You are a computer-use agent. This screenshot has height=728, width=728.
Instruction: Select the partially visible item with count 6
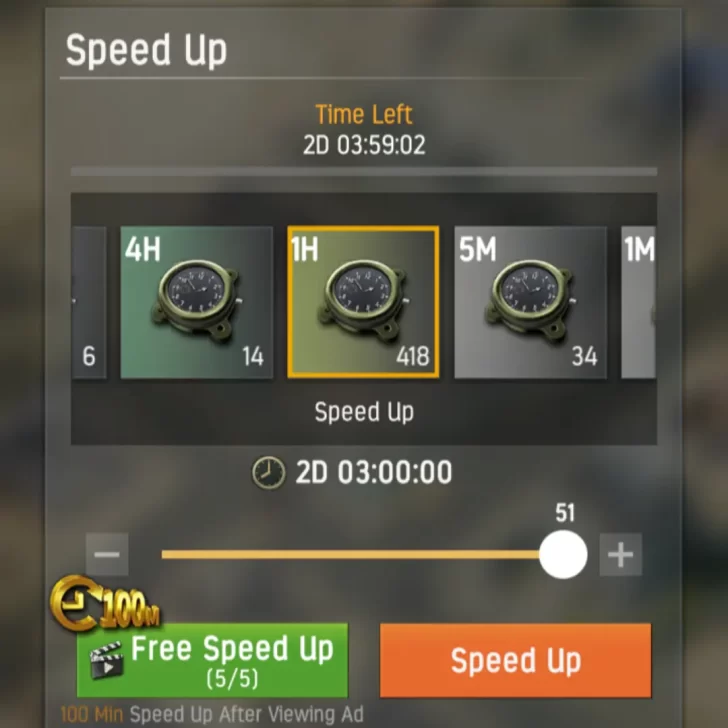pyautogui.click(x=89, y=302)
